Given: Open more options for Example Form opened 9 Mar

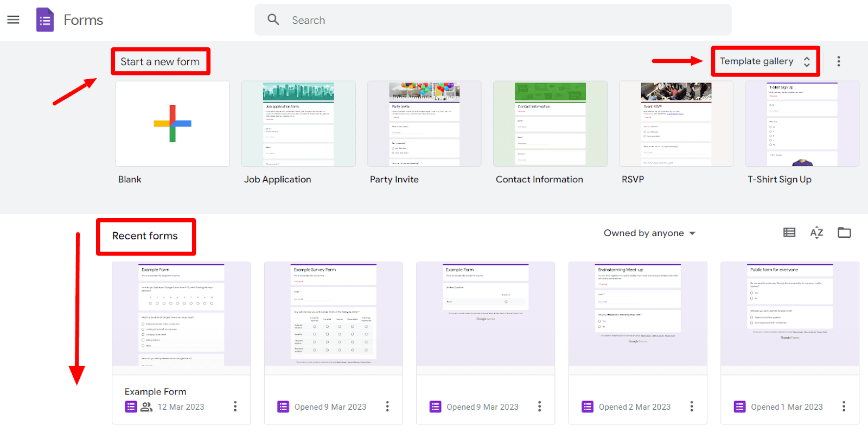Looking at the screenshot, I should pyautogui.click(x=539, y=406).
